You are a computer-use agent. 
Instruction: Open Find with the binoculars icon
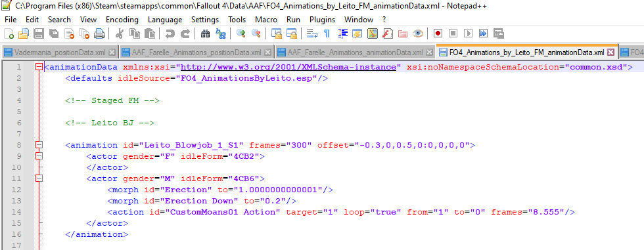point(205,33)
